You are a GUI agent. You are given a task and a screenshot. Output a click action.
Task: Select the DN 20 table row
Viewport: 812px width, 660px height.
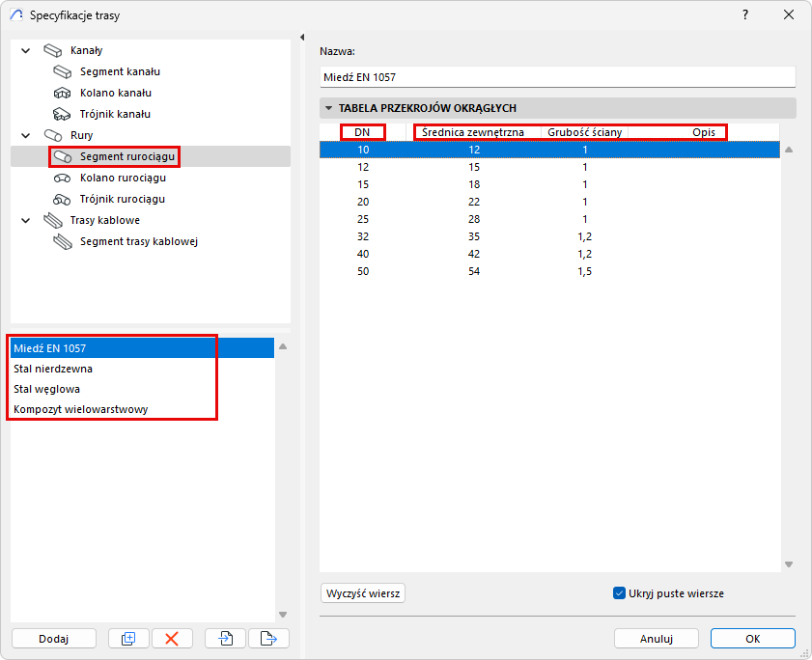click(549, 202)
